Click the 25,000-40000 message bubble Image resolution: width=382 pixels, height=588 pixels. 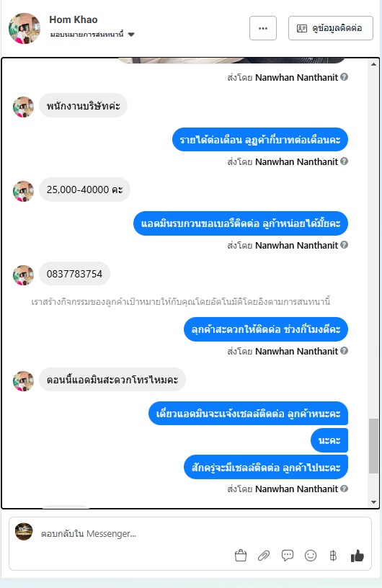coord(85,190)
